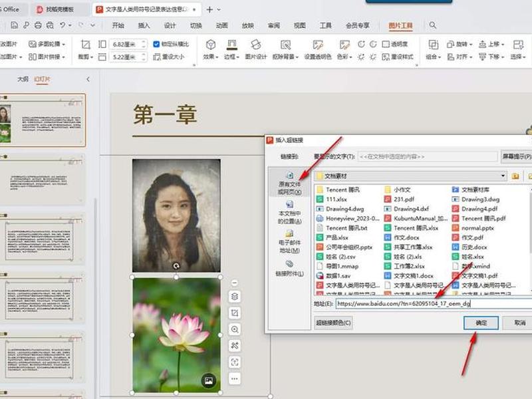Select file 公司年会组织.pptx
Image resolution: width=532 pixels, height=399 pixels.
pos(344,247)
